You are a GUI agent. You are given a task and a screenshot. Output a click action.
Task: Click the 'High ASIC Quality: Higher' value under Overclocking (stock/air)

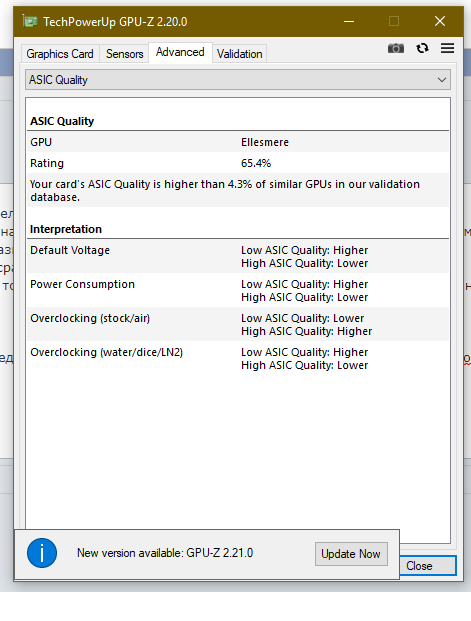tap(307, 331)
